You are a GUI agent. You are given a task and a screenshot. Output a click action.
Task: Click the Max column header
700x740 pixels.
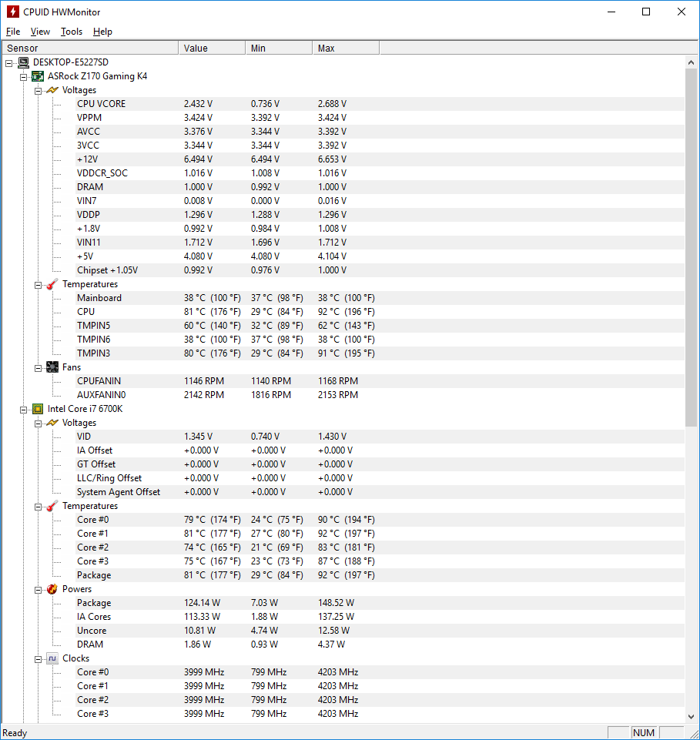point(346,49)
